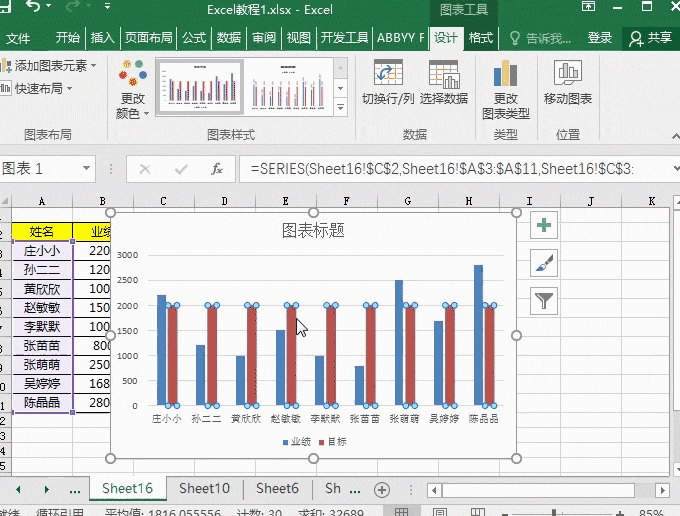The height and width of the screenshot is (516, 680).
Task: Open the 审阅 ribbon tab
Action: point(264,38)
